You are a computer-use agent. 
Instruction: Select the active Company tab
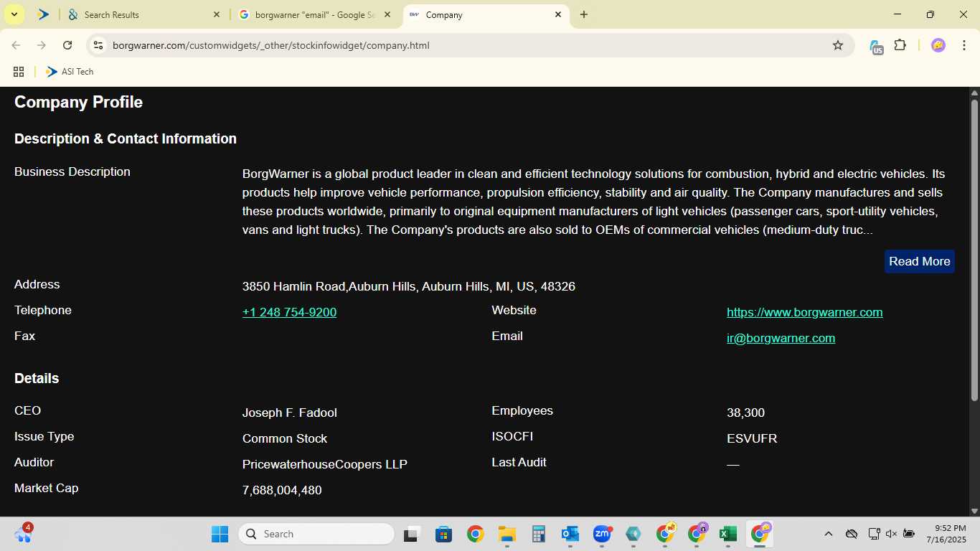click(486, 14)
